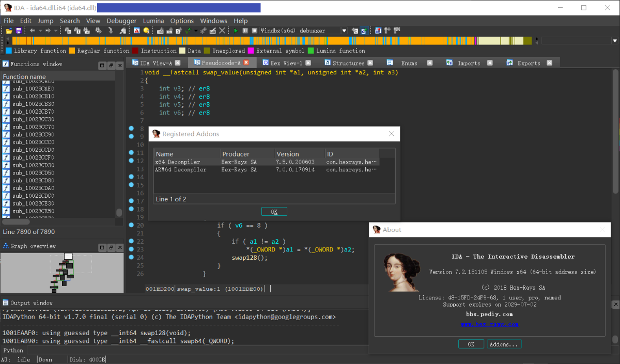
Task: Click the Open file toolbar icon
Action: (x=9, y=30)
